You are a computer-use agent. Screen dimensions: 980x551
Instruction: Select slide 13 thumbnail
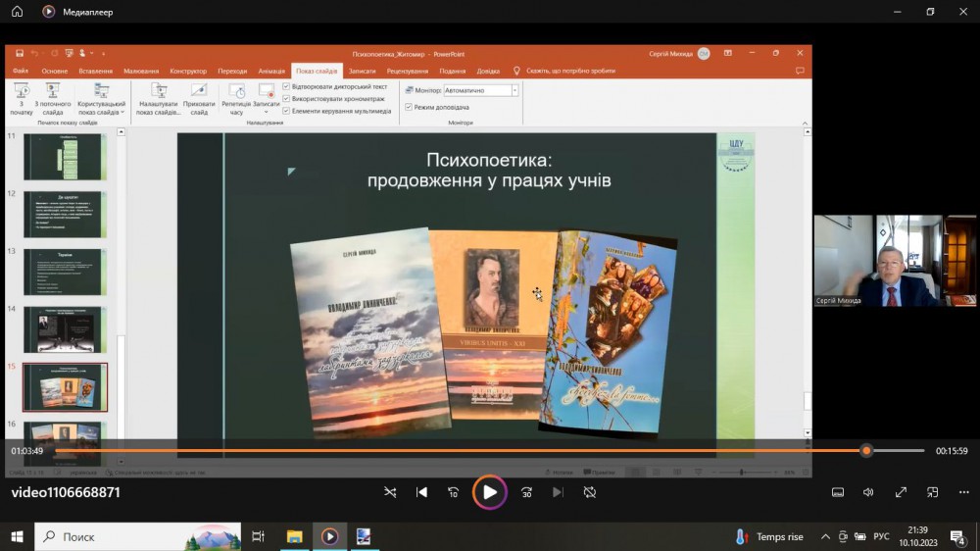tap(65, 272)
